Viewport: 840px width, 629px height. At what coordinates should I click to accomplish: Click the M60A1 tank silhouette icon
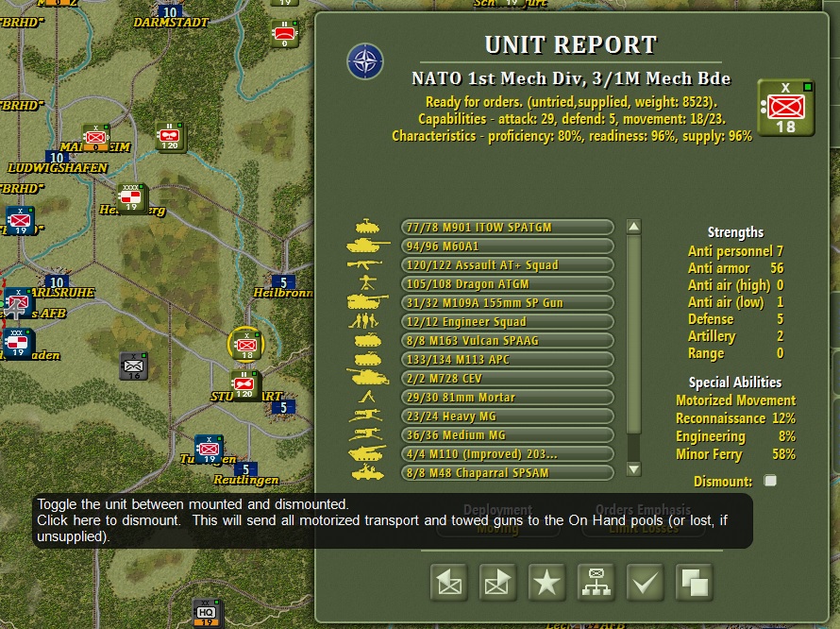367,246
